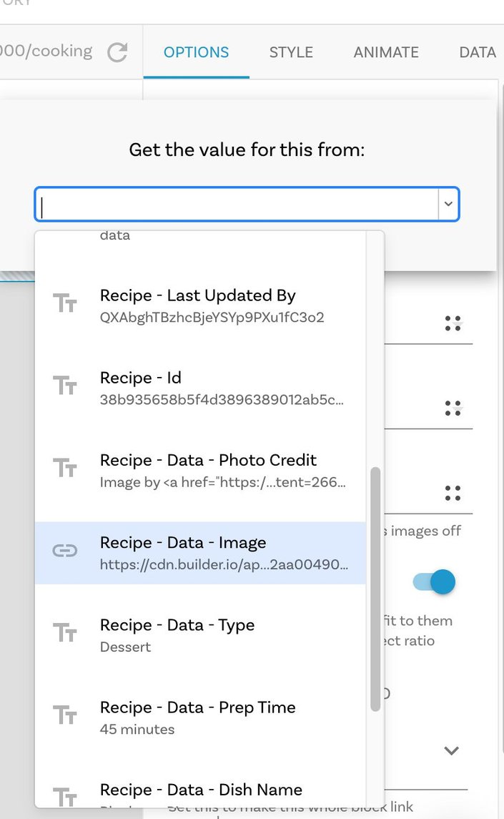Click link icon beside Recipe - Data - Image
The height and width of the screenshot is (819, 504).
65,551
